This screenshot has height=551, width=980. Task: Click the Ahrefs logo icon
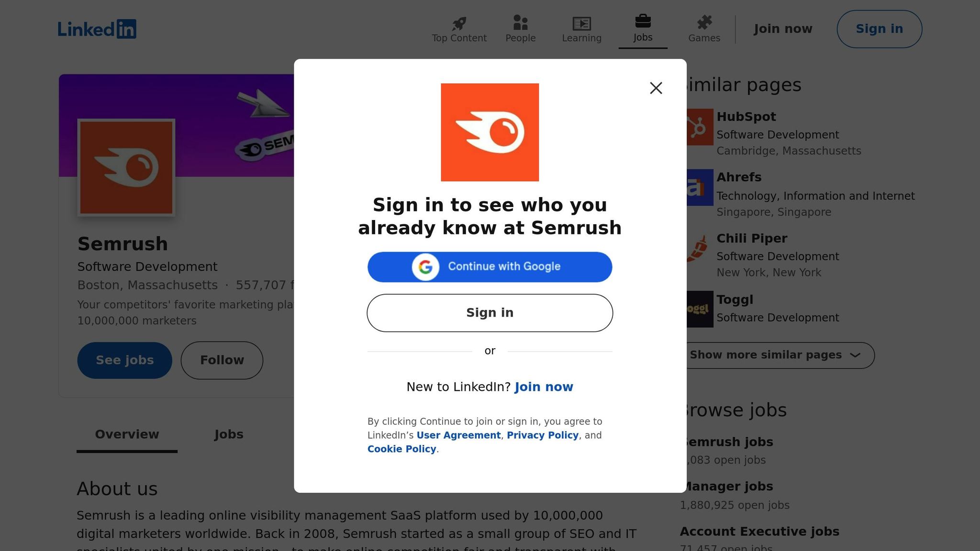tap(700, 187)
